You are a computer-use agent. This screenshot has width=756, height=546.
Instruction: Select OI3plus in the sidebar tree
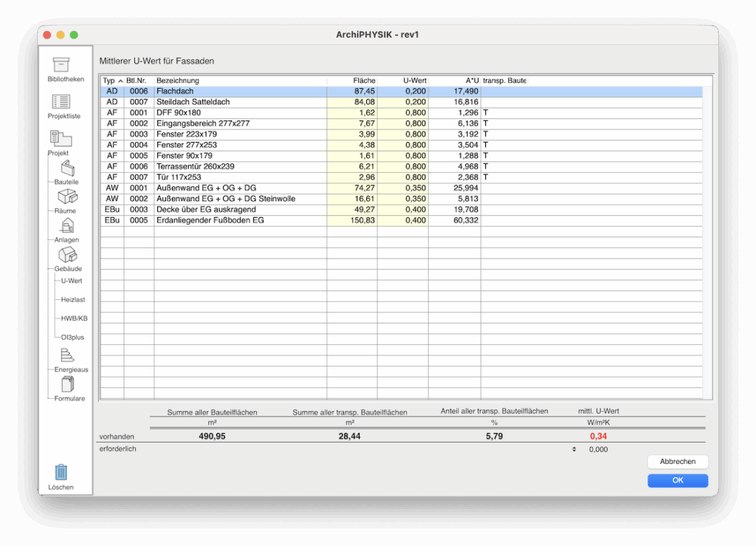coord(72,337)
